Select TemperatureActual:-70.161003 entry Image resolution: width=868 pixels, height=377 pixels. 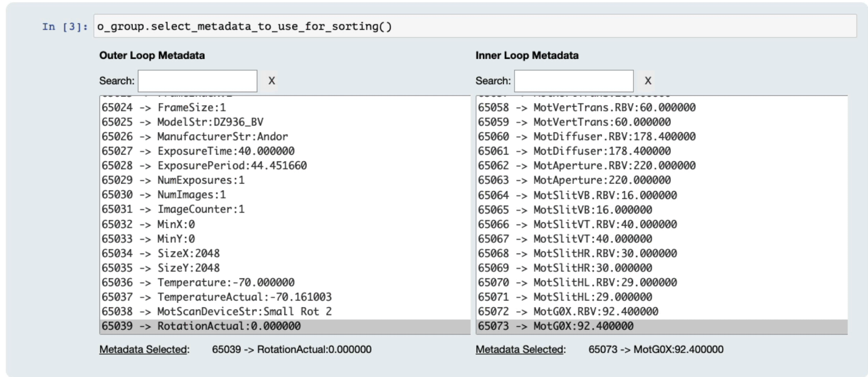(244, 297)
